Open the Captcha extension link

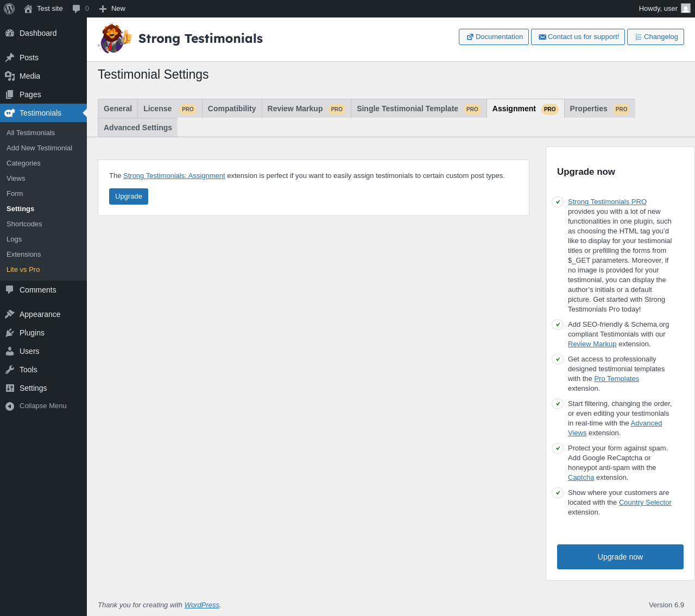pos(581,478)
